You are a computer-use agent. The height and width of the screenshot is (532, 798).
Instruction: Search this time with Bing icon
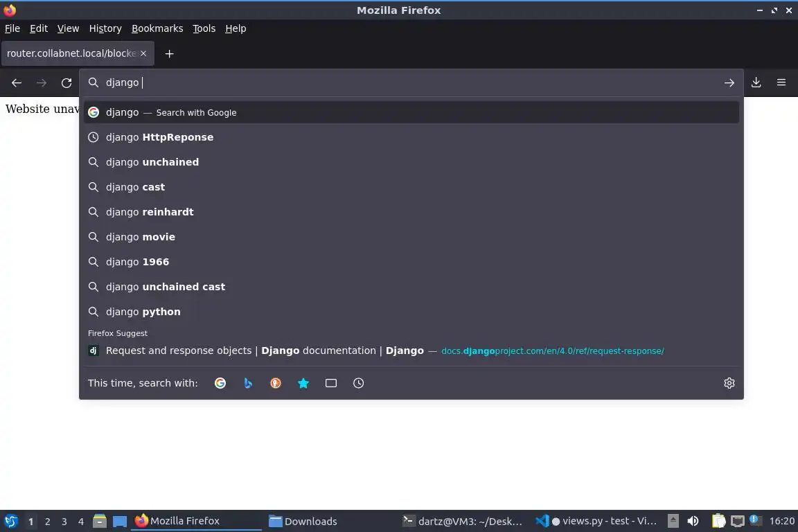tap(248, 383)
